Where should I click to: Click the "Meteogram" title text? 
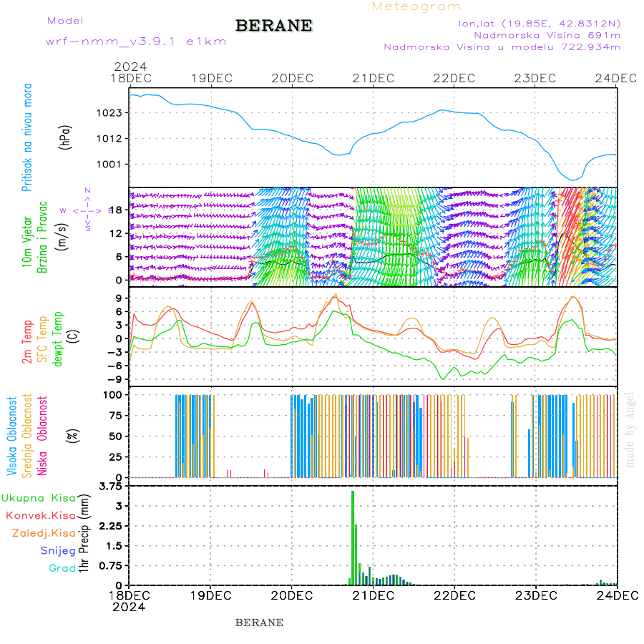416,6
